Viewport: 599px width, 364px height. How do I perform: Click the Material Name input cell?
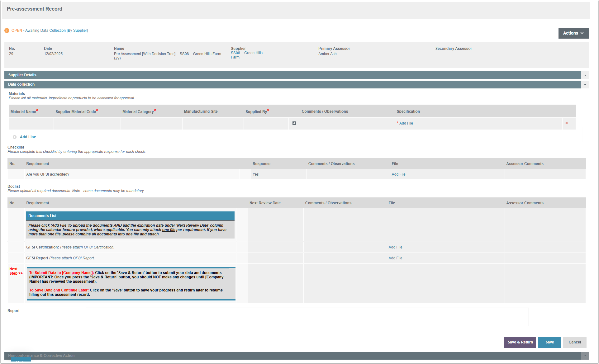(x=31, y=123)
